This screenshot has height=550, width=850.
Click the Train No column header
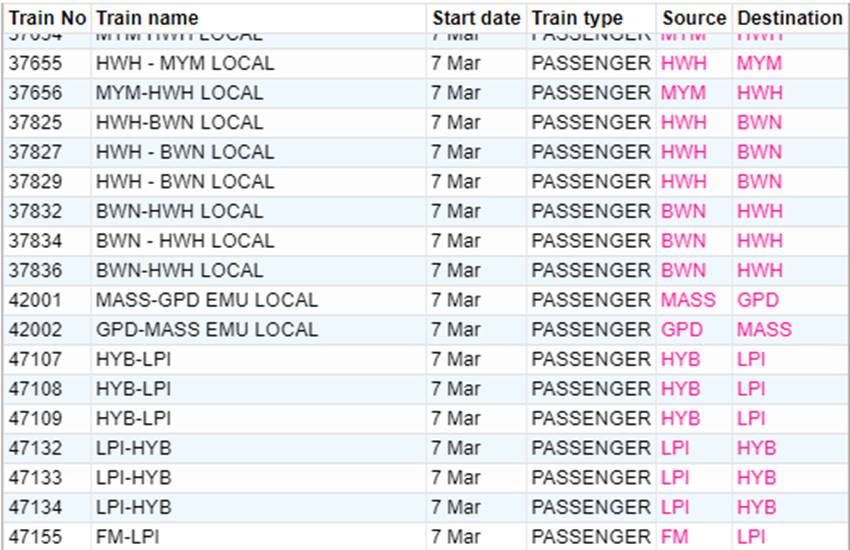[x=47, y=18]
